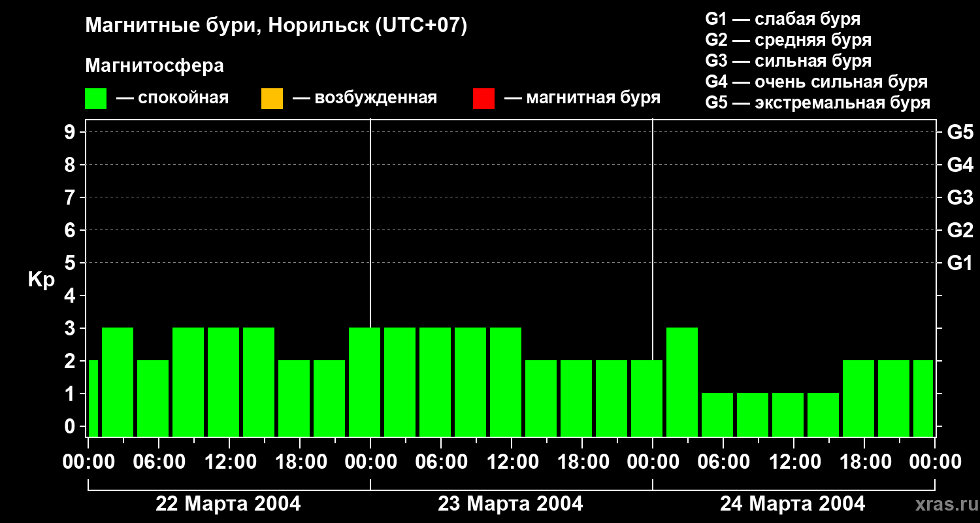The width and height of the screenshot is (980, 523).
Task: Click the Kp 2 bar at 18:00 on 24 Марта
Action: click(858, 398)
